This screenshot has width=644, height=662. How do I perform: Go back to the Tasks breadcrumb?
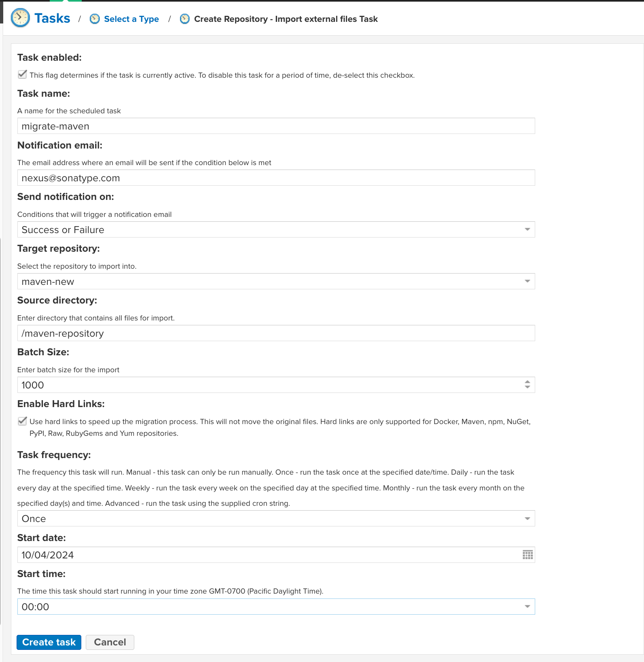coord(52,18)
